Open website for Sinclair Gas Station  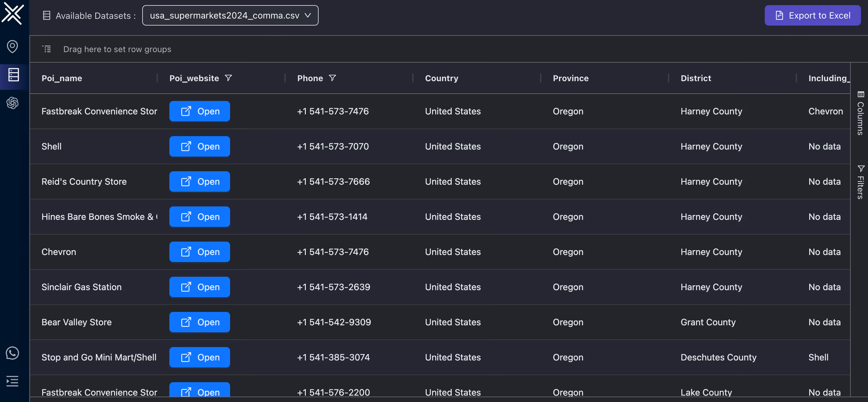point(199,287)
